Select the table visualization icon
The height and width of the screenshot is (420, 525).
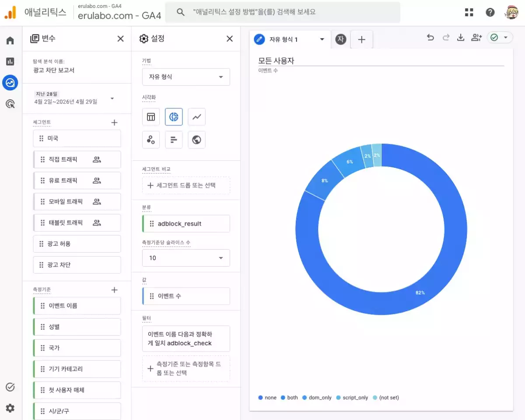tap(151, 117)
